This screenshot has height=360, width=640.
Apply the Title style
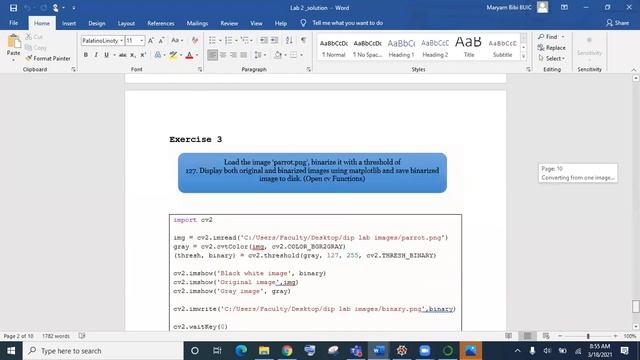click(469, 48)
